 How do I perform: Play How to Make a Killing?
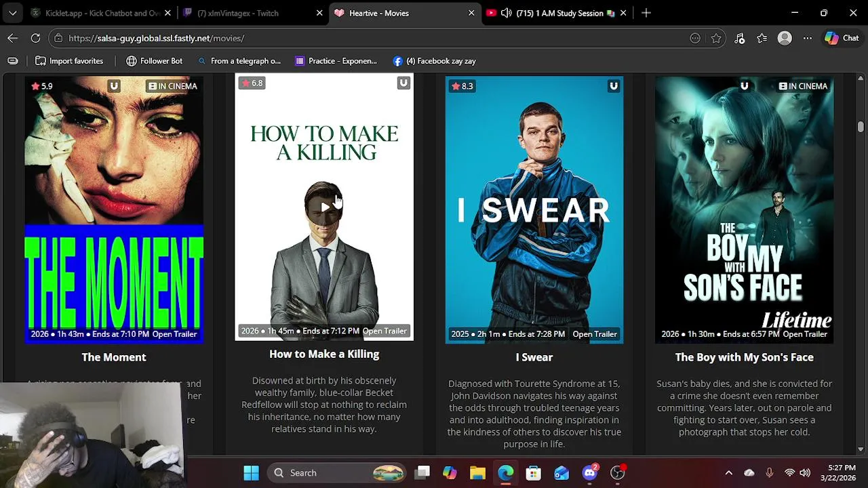(x=324, y=207)
